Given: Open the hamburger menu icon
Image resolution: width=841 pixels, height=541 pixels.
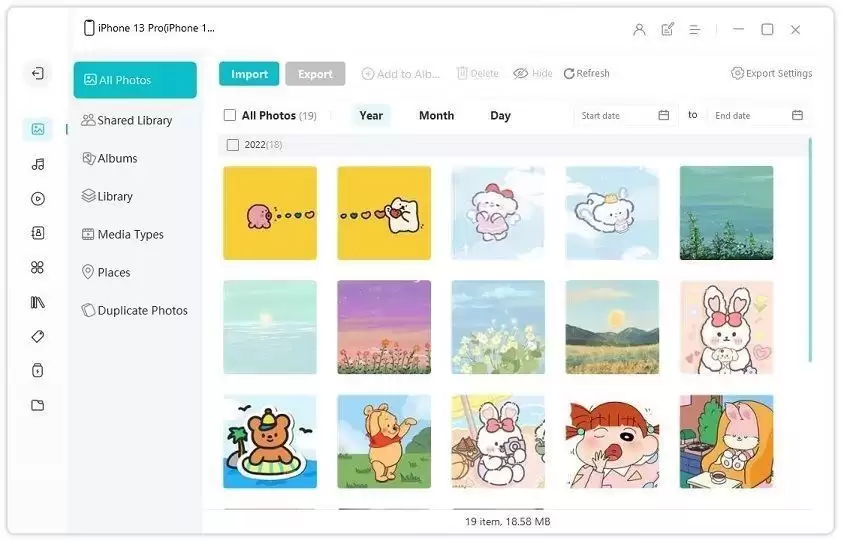Looking at the screenshot, I should [695, 29].
